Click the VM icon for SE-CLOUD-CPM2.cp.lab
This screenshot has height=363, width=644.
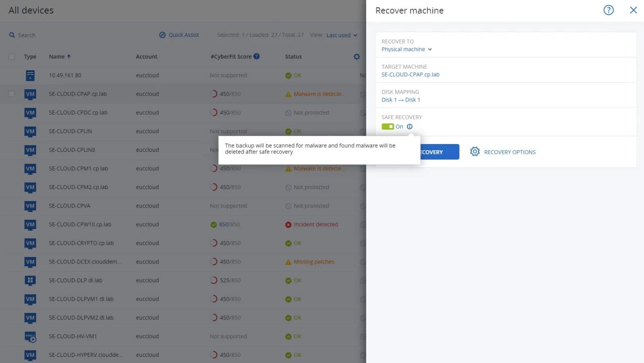coord(30,187)
